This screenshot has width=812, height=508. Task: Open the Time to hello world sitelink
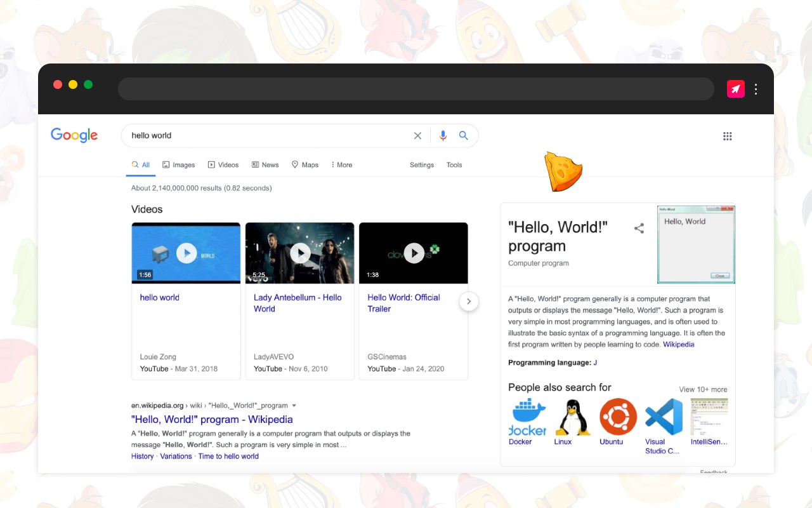pos(228,456)
